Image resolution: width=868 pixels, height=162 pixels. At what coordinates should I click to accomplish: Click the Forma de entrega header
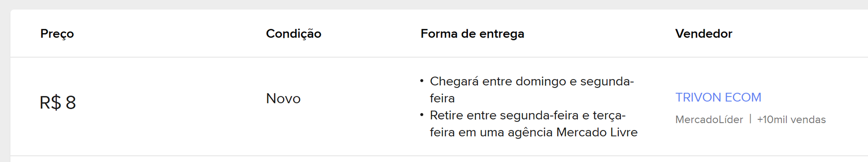472,34
